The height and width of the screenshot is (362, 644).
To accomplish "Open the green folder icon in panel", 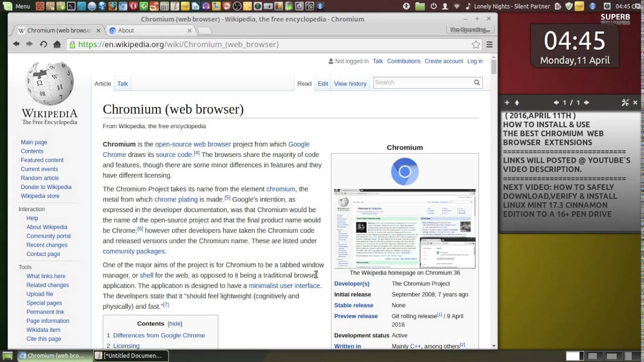I will click(x=420, y=6).
